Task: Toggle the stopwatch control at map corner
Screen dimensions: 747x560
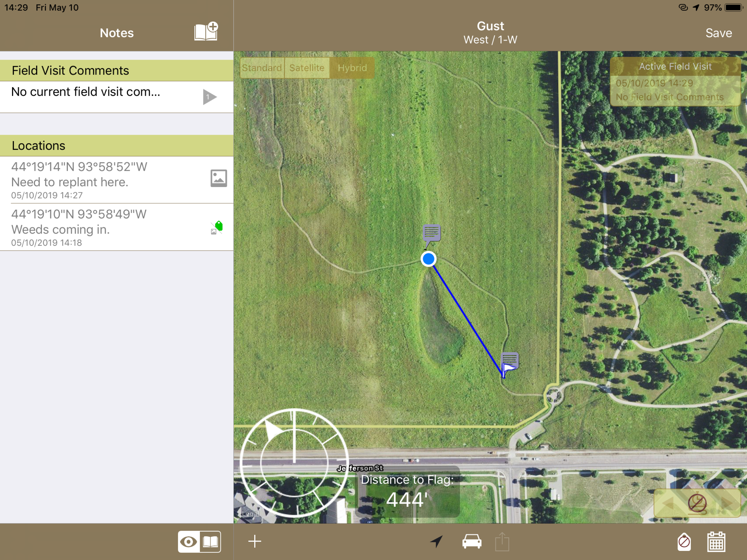Action: point(697,503)
